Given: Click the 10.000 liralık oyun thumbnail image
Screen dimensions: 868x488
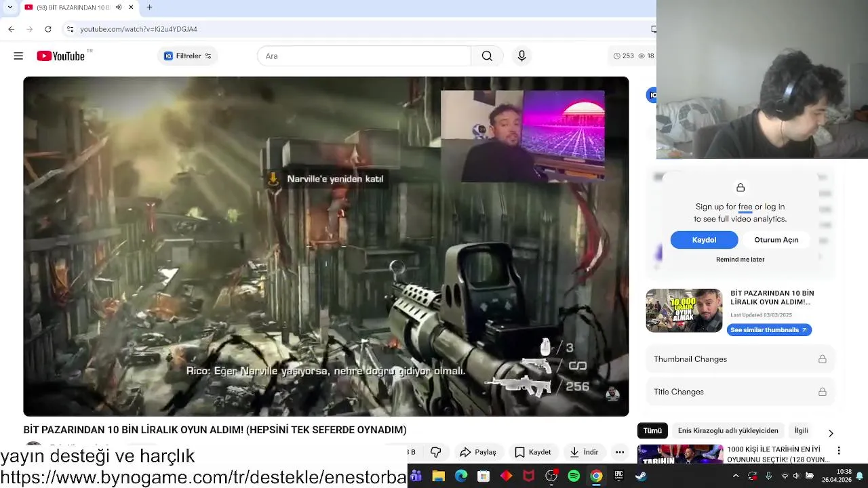Looking at the screenshot, I should tap(684, 310).
